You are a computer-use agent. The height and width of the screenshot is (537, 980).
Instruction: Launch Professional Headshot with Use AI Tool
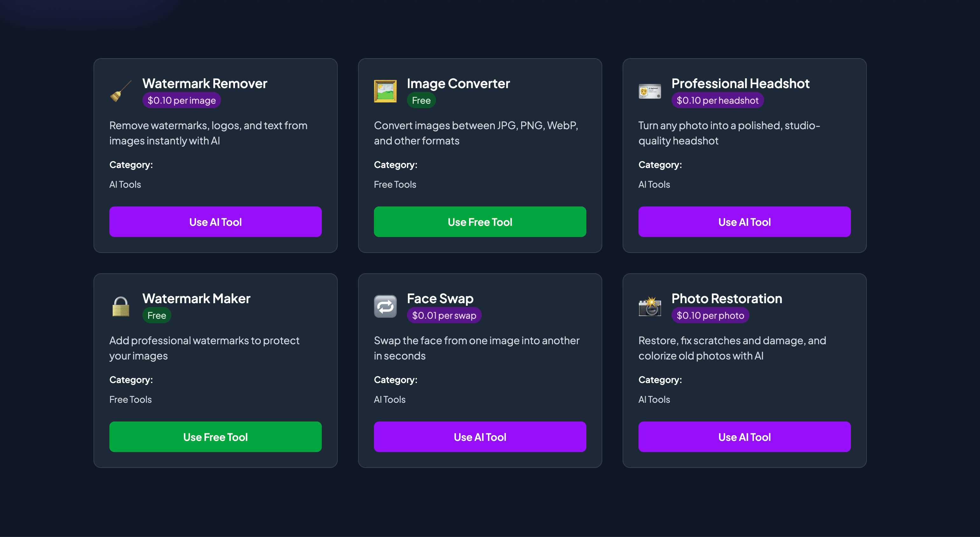coord(744,222)
